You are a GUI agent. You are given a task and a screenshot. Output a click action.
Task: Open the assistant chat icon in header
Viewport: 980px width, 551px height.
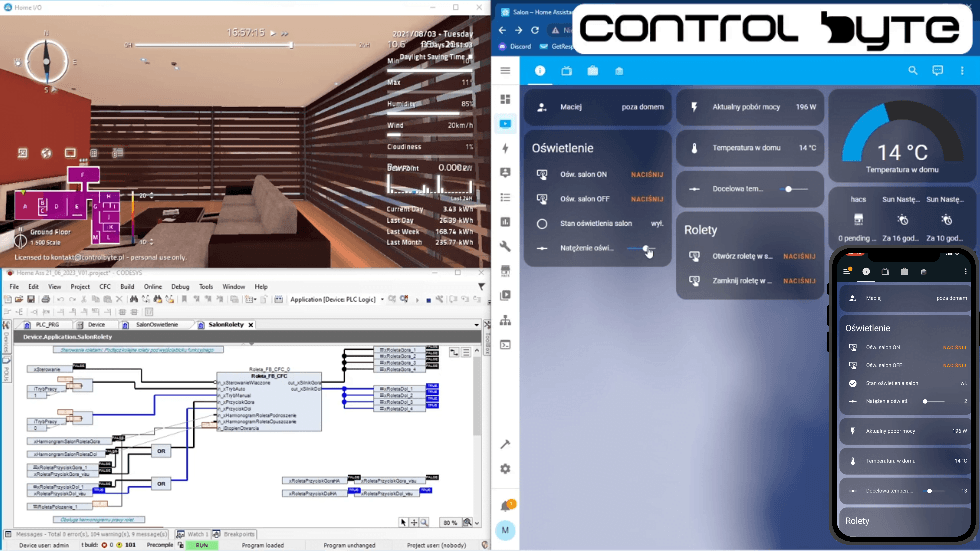938,71
